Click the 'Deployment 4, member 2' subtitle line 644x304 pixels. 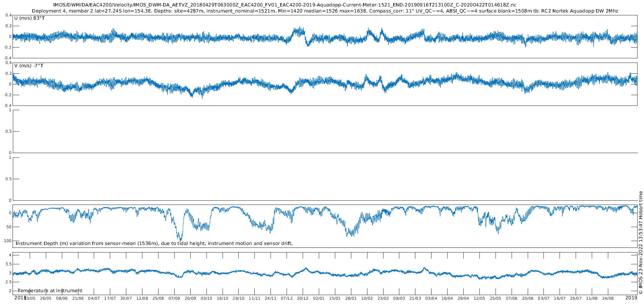325,11
